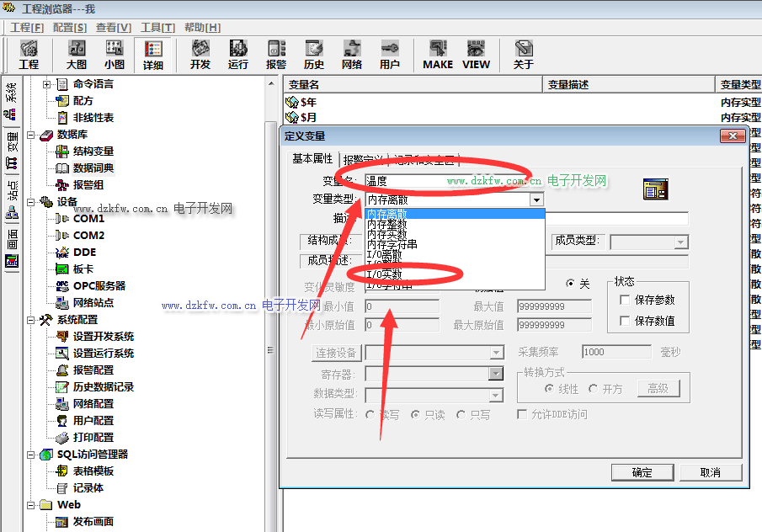Image resolution: width=762 pixels, height=532 pixels.
Task: Enable the 保存数值 checkbox
Action: [625, 321]
